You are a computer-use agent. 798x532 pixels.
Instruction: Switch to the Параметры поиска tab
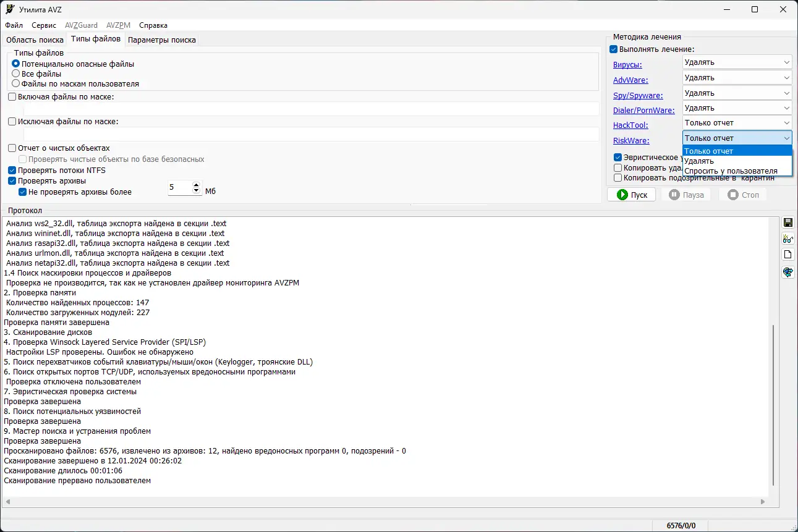[x=162, y=40]
